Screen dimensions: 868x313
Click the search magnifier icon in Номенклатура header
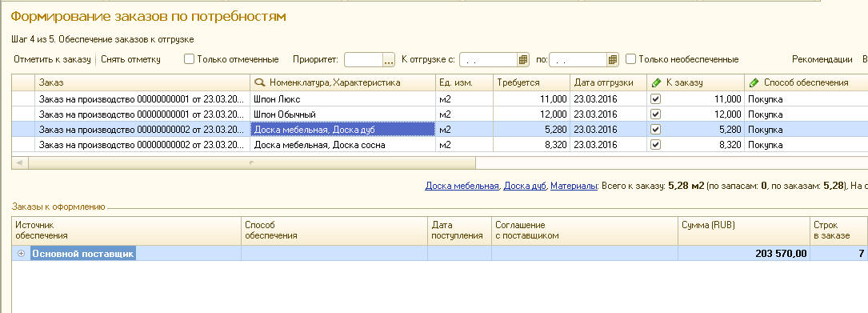(259, 82)
